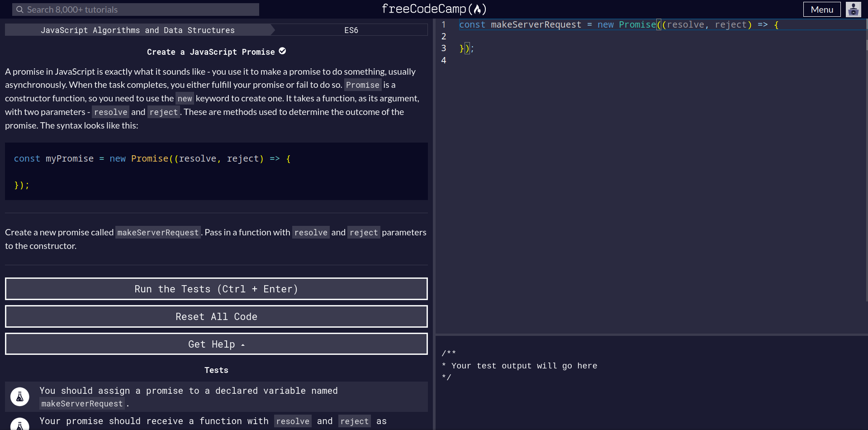Image resolution: width=868 pixels, height=430 pixels.
Task: Open your profile via the avatar icon
Action: click(853, 9)
